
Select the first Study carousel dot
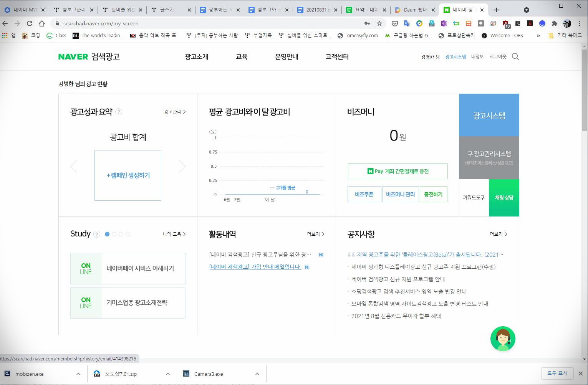(x=107, y=234)
